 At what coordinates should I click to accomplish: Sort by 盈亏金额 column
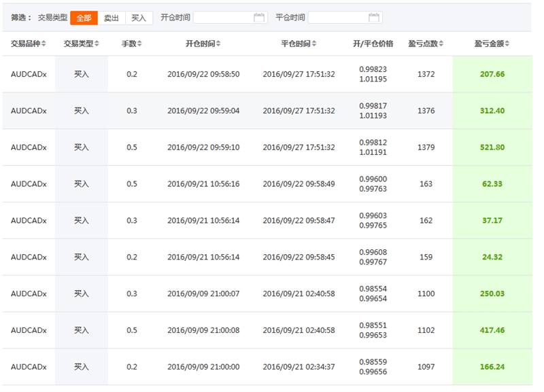492,43
